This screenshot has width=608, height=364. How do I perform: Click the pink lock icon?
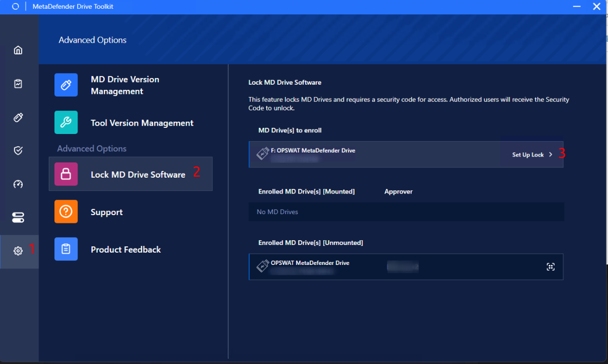coord(66,174)
